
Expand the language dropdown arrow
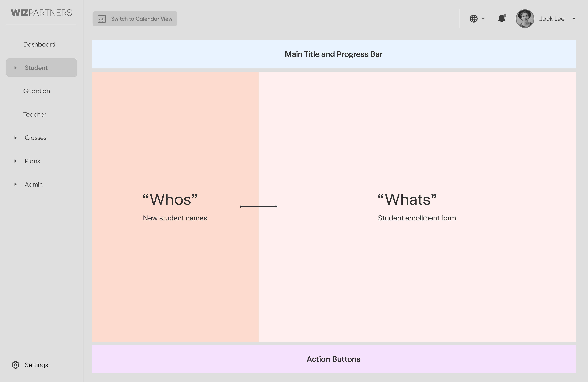483,19
